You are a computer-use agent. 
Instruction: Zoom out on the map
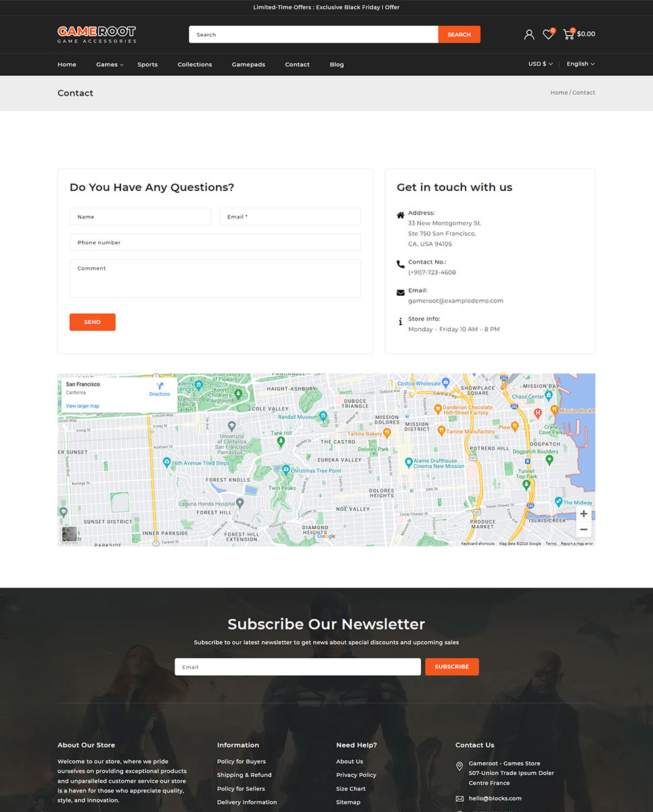pyautogui.click(x=583, y=529)
